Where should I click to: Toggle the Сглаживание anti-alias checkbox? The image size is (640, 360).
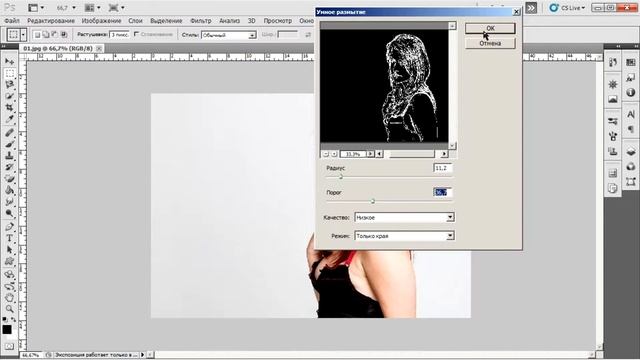pos(137,34)
